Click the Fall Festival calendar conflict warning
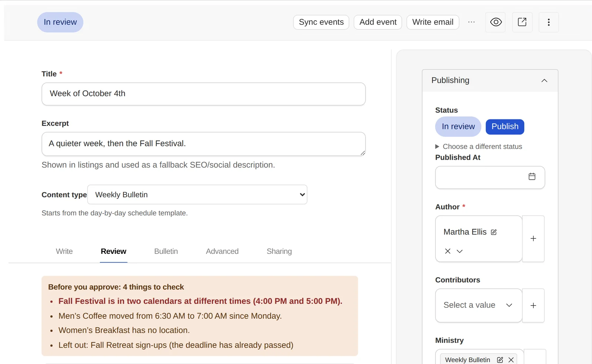This screenshot has width=592, height=364. click(x=200, y=301)
